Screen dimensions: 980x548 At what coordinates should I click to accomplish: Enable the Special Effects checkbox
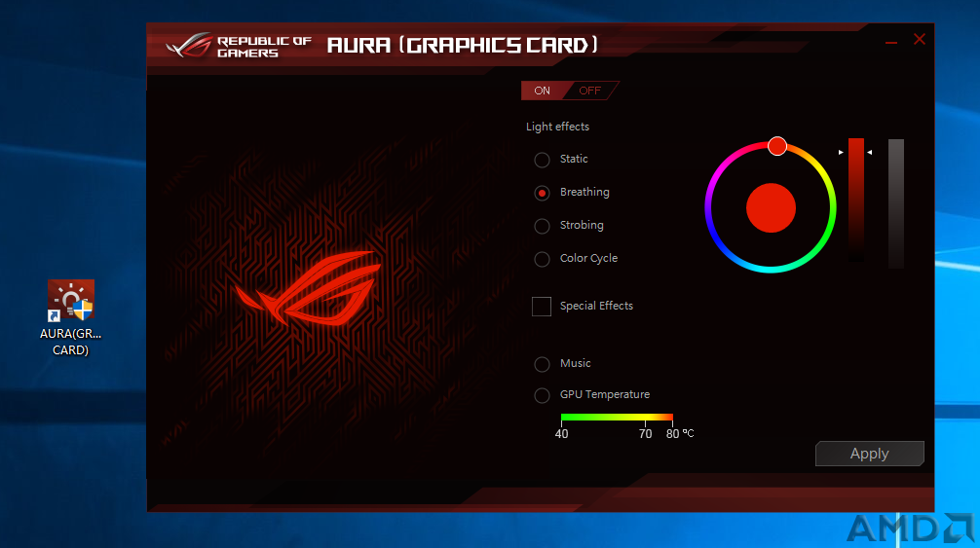click(x=542, y=307)
